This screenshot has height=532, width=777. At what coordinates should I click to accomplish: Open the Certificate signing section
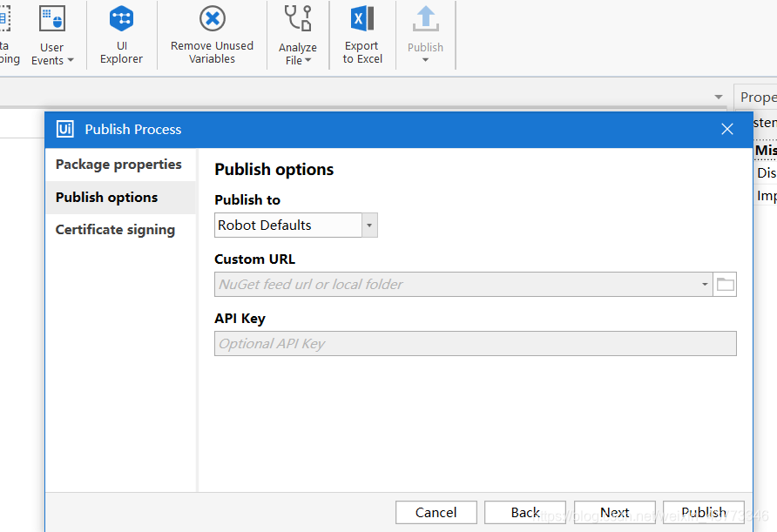coord(114,229)
